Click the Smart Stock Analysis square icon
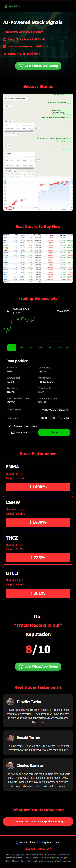Viewport: 76px width, 868px height. tap(5, 39)
